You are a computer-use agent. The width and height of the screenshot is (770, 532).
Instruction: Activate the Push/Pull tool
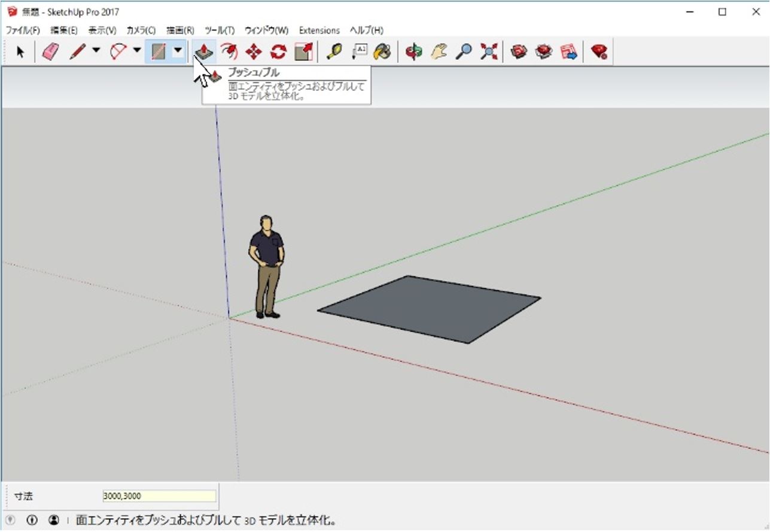tap(204, 52)
